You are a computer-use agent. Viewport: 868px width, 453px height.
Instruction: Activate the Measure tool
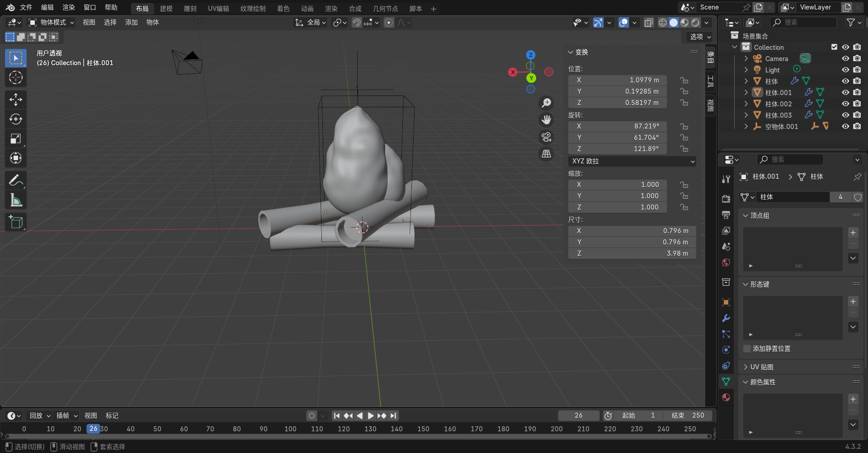[16, 200]
